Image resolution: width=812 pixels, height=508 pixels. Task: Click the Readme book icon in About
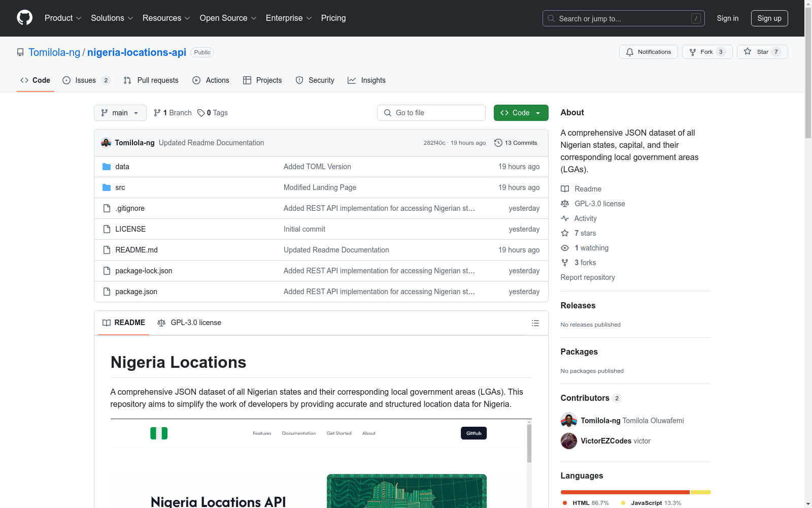[x=565, y=189]
